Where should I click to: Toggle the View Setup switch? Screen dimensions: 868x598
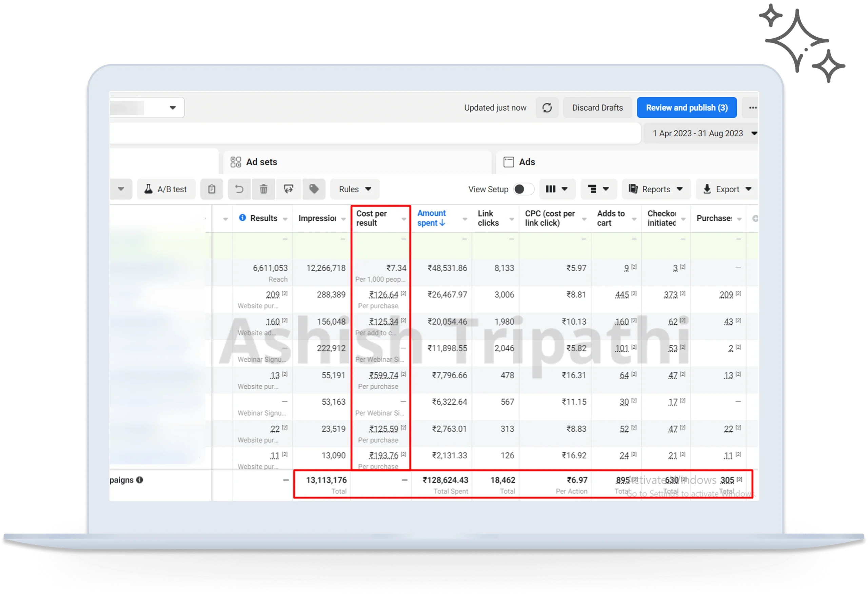(x=523, y=189)
